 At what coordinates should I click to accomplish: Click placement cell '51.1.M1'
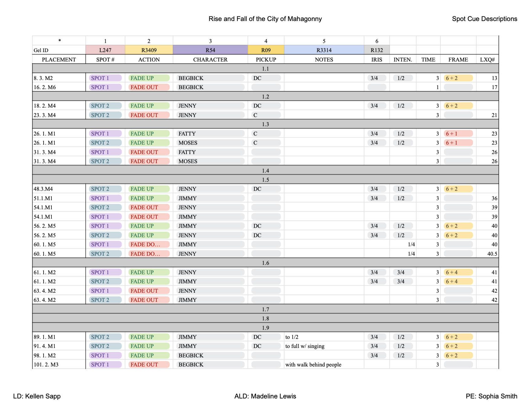(x=59, y=198)
